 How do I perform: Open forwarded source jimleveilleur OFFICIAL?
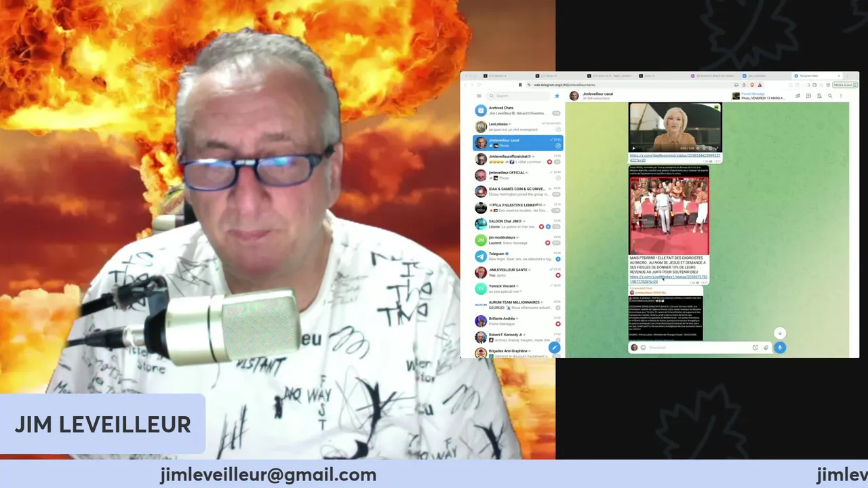(x=650, y=292)
